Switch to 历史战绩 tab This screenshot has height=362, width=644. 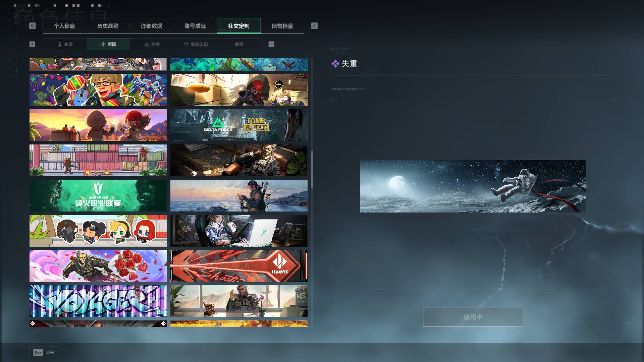tap(108, 26)
